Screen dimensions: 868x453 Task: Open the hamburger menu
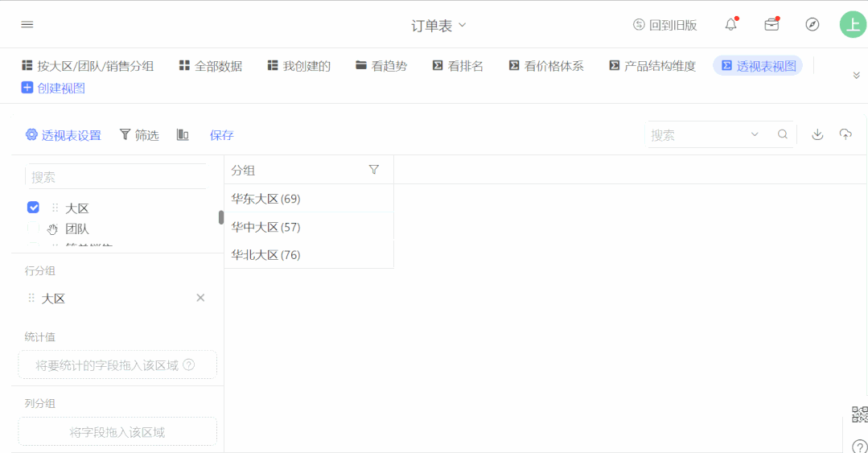(27, 24)
